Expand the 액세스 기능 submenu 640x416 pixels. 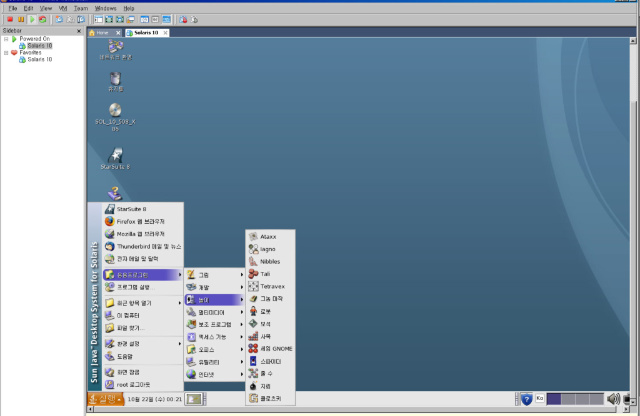(x=215, y=337)
